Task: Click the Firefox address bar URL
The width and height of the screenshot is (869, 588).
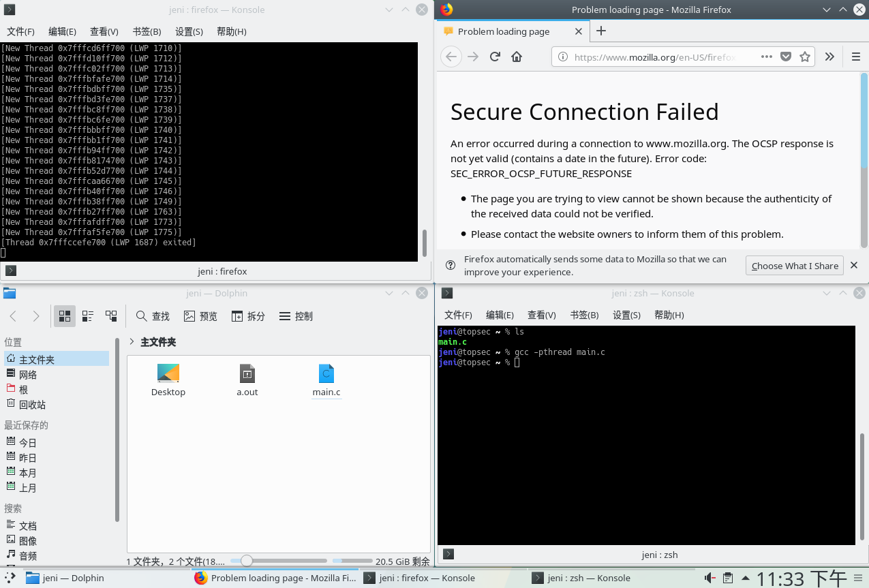Action: click(655, 57)
